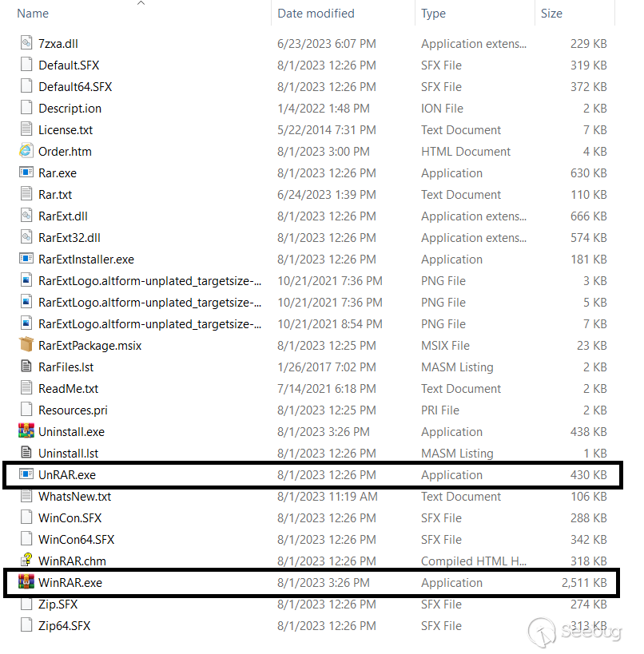This screenshot has width=644, height=654.
Task: Click the Order.htm browser icon
Action: 26,151
